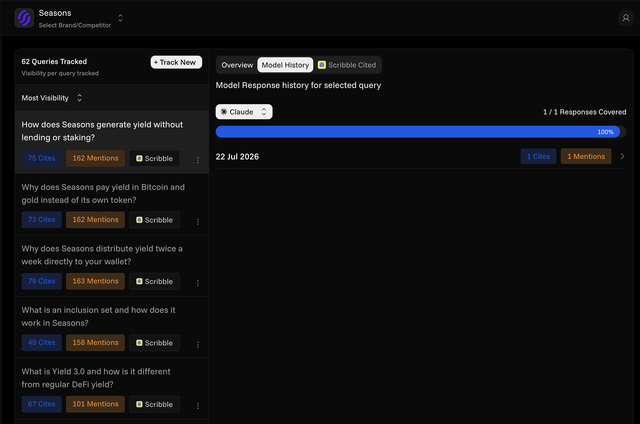Screen dimensions: 640x424
Task: Click Scribble tag on twice a week query
Action: 154,282
